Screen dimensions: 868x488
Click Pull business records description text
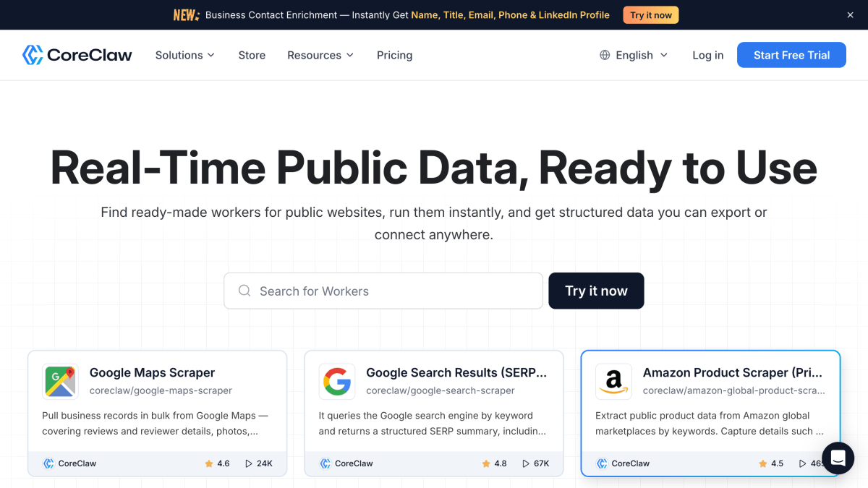pos(155,423)
